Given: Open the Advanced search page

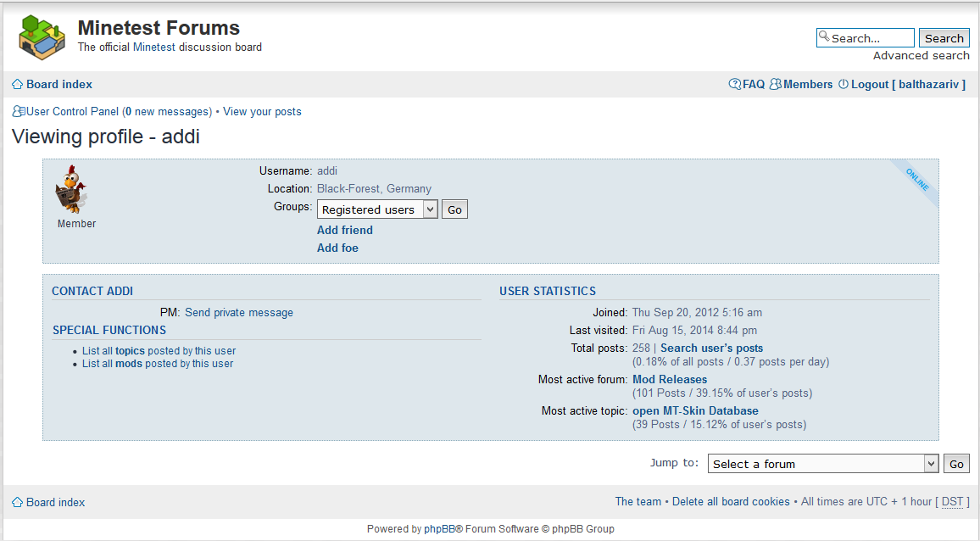Looking at the screenshot, I should coord(921,55).
